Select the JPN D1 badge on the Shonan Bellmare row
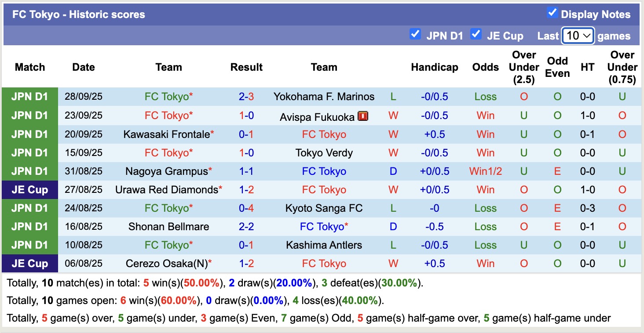This screenshot has width=644, height=333. (29, 226)
